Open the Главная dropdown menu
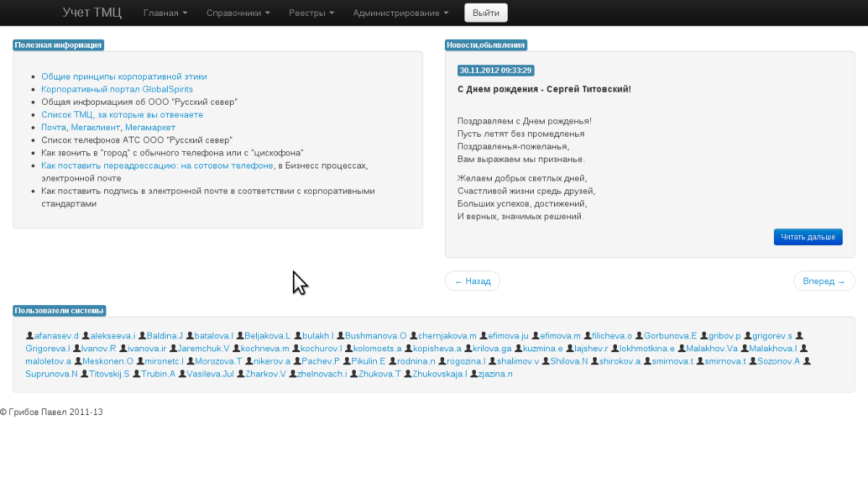This screenshot has width=868, height=488. (x=165, y=13)
